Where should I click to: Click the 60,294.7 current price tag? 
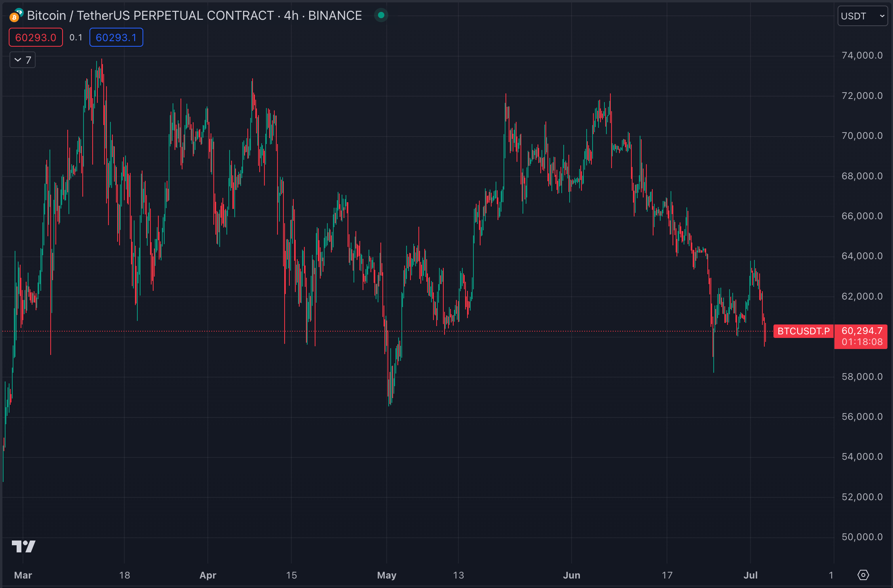tap(862, 331)
